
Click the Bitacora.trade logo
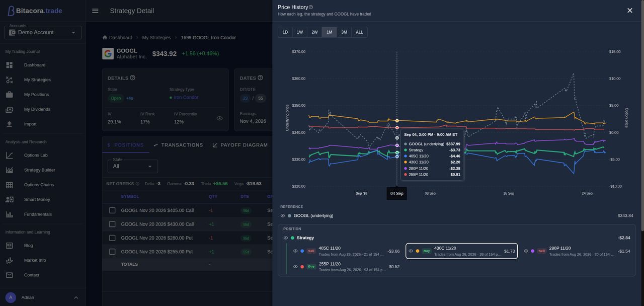click(x=35, y=11)
